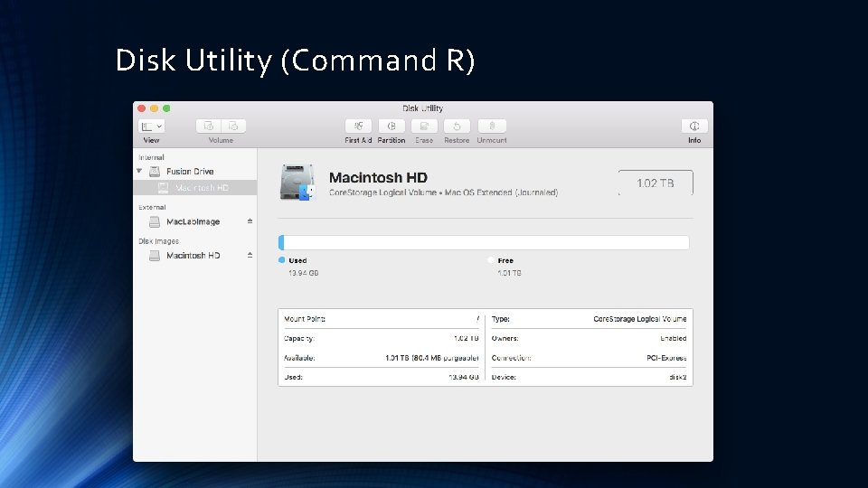Image resolution: width=868 pixels, height=488 pixels.
Task: Select MacLabImage external disk
Action: tap(195, 222)
